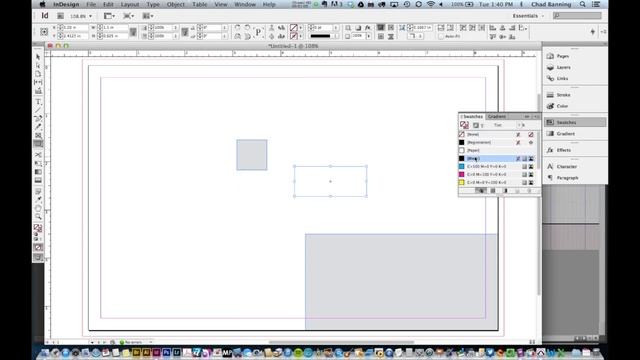Screen dimensions: 640x360
Task: Select the cyan C=100 swatch
Action: pyautogui.click(x=497, y=167)
